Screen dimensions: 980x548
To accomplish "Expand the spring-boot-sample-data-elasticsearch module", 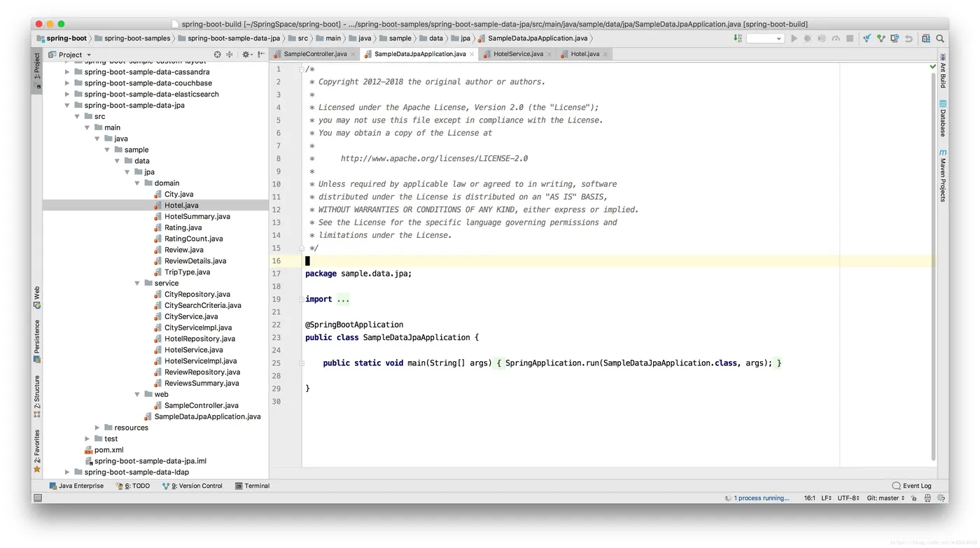I will pyautogui.click(x=67, y=94).
